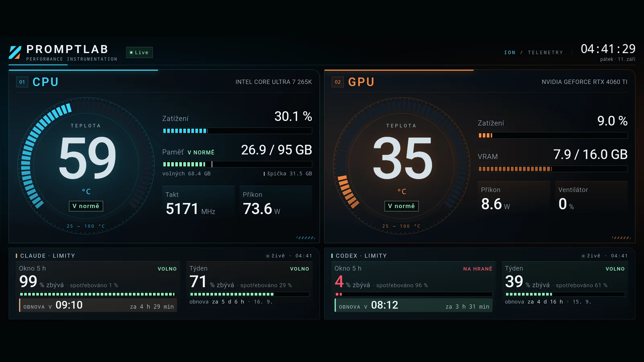Click the 02 GPU panel number badge

(338, 82)
